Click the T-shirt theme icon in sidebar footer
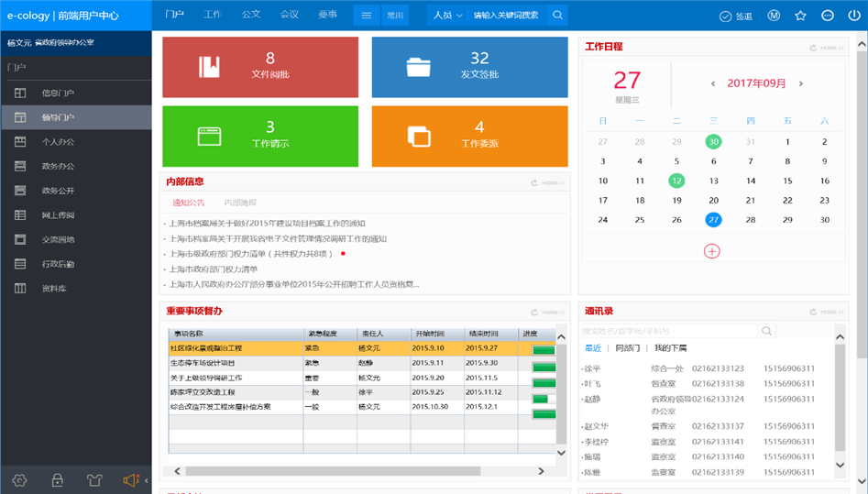Viewport: 868px width, 494px height. click(x=93, y=479)
